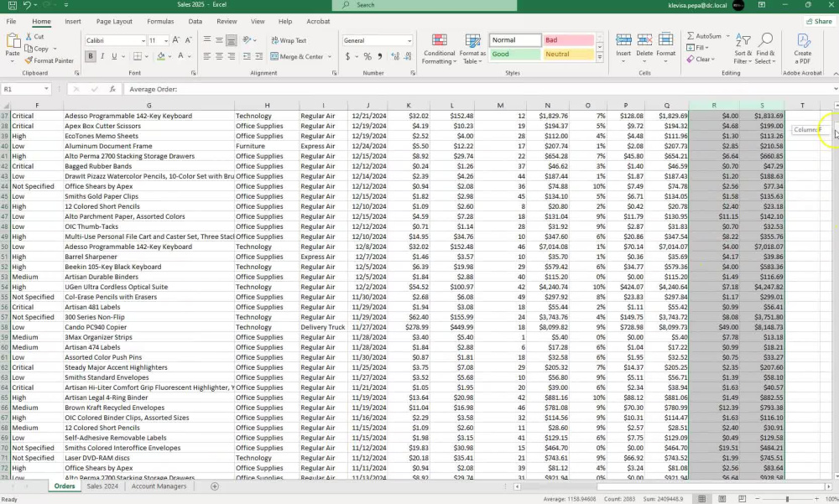Click the Undo arrow icon
839x504 pixels.
point(27,5)
